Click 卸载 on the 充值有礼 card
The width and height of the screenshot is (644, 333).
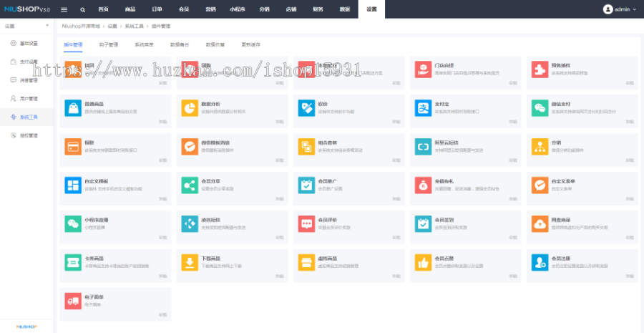click(512, 198)
